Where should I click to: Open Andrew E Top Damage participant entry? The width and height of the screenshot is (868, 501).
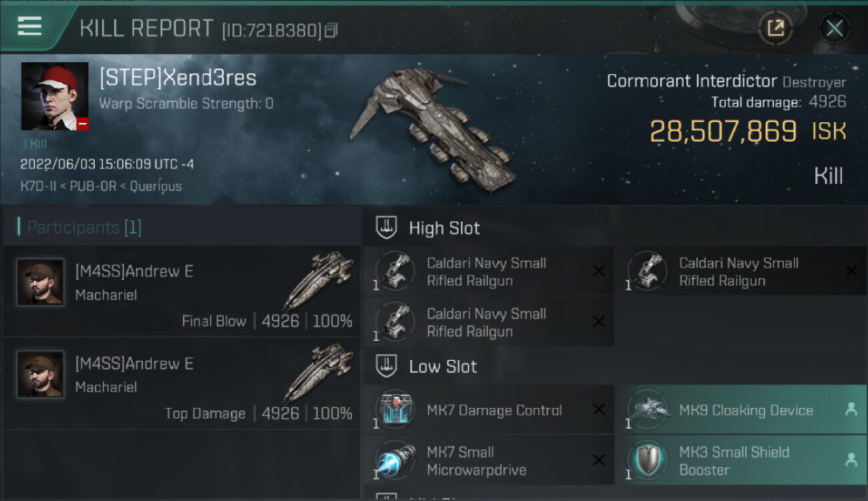[182, 383]
